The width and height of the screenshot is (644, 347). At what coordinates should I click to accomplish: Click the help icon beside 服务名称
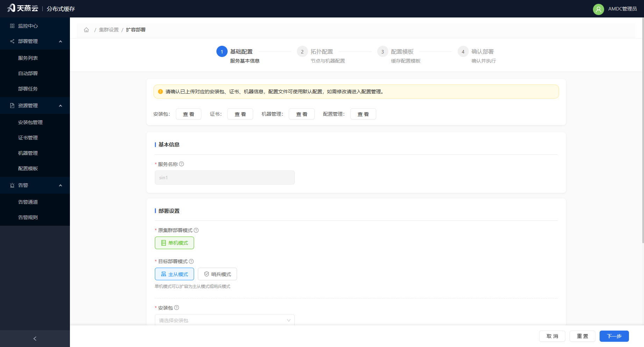pyautogui.click(x=181, y=164)
